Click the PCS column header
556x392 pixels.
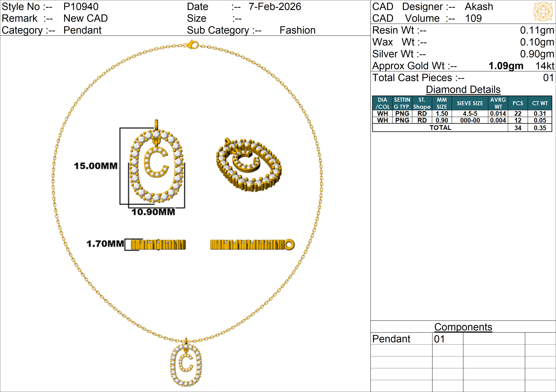[x=518, y=103]
